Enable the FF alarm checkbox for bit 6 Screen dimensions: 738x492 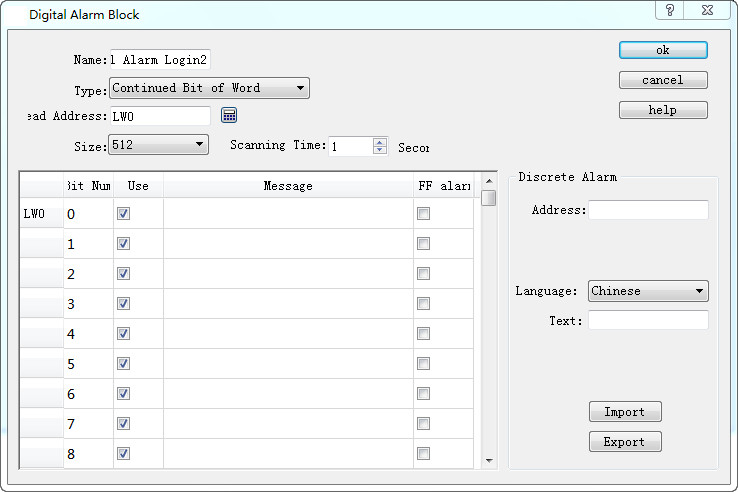point(423,394)
